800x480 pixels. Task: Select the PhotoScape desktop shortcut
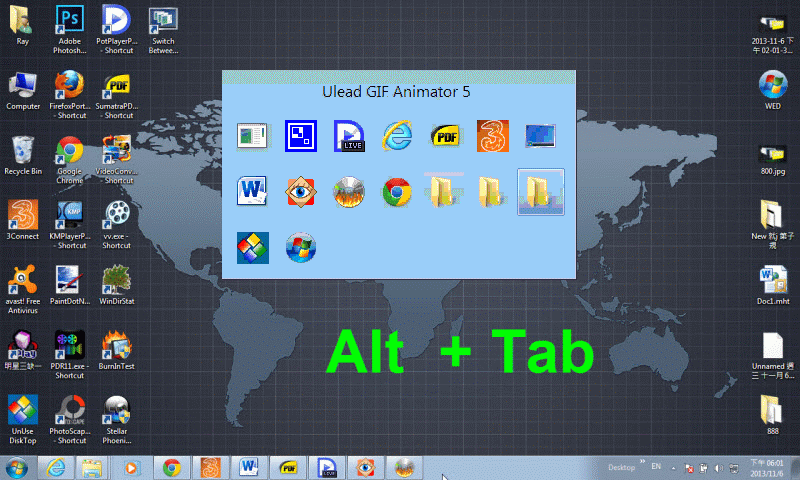coord(70,419)
